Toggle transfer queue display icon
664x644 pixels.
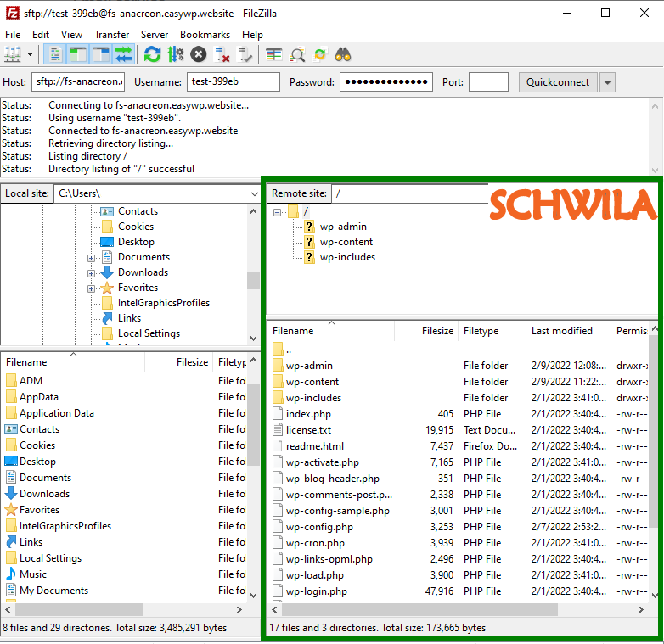pyautogui.click(x=124, y=54)
